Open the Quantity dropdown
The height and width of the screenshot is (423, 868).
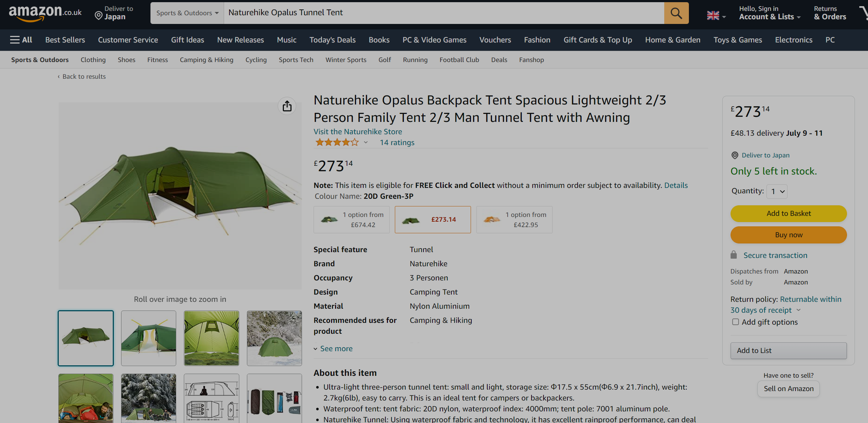pos(777,192)
